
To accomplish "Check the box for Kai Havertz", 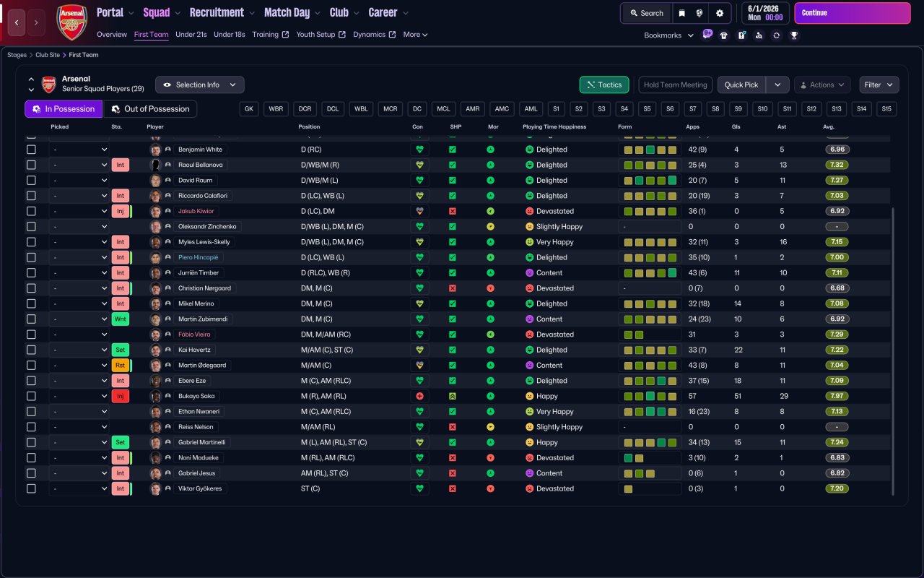I will tap(31, 350).
